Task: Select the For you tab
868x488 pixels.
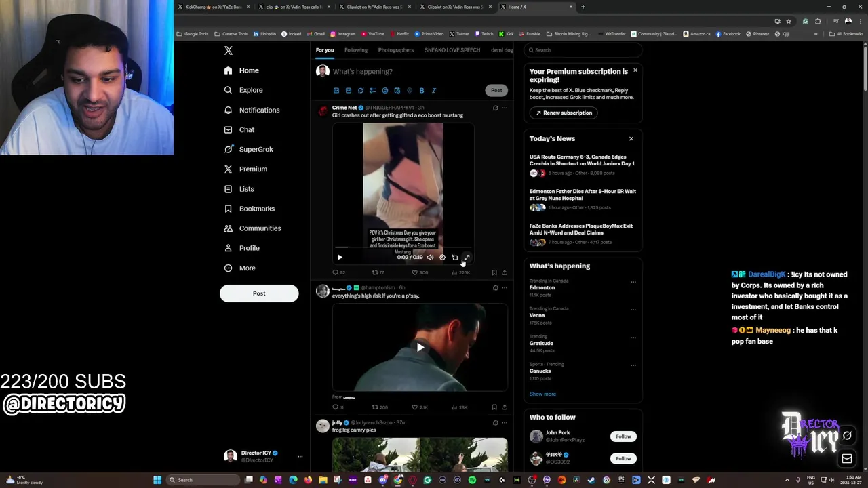Action: point(325,50)
